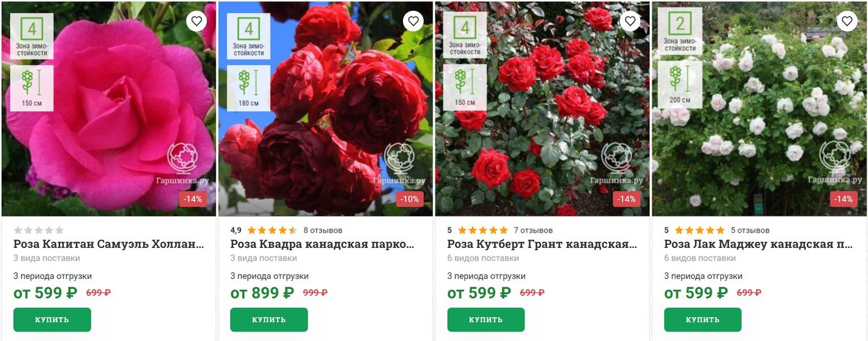
Task: Favorite the Роза Капитан Самуэль Холланд card heart
Action: [196, 21]
